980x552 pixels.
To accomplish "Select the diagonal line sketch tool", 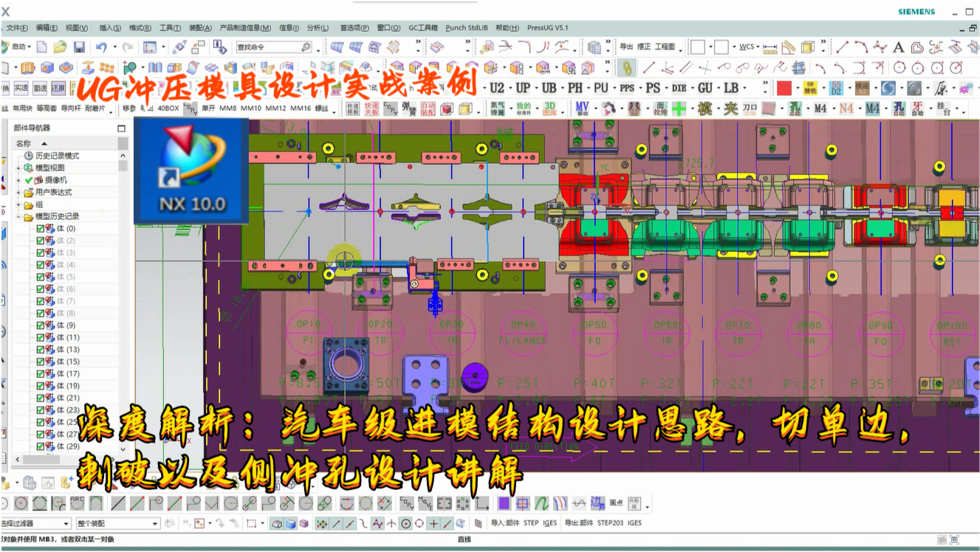I will tap(118, 503).
